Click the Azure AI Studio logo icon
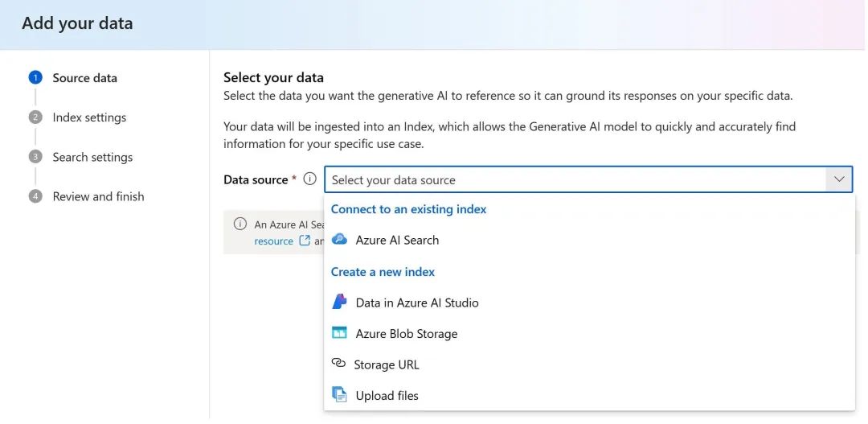 (x=339, y=303)
